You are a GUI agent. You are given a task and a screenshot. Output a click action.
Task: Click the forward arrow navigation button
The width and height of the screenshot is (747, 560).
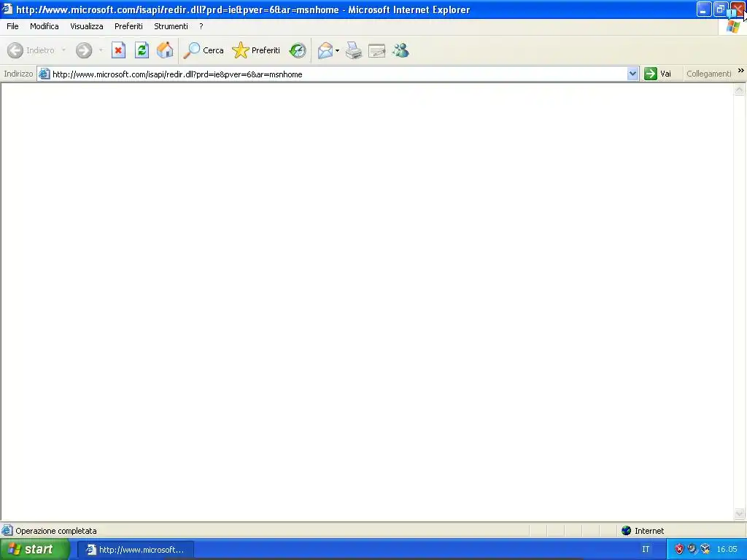point(84,50)
